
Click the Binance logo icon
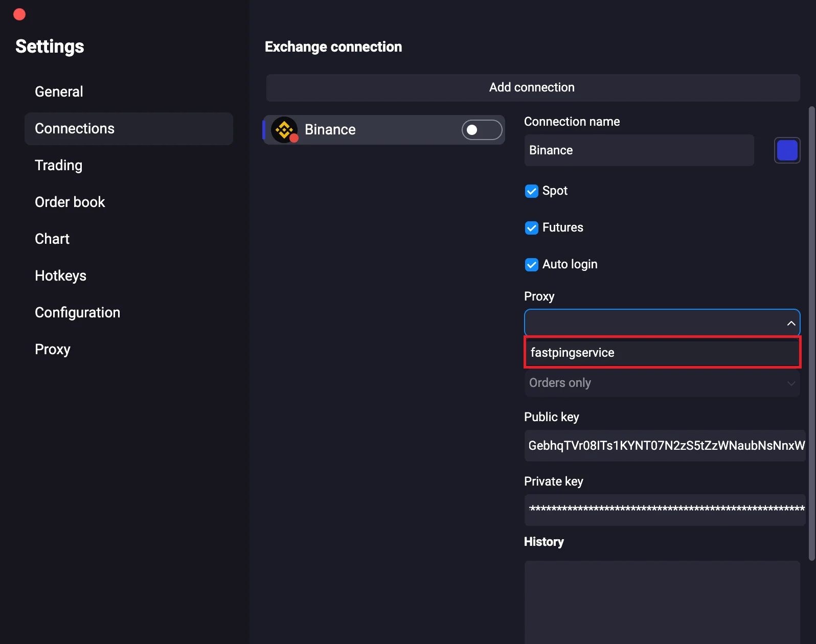click(284, 130)
